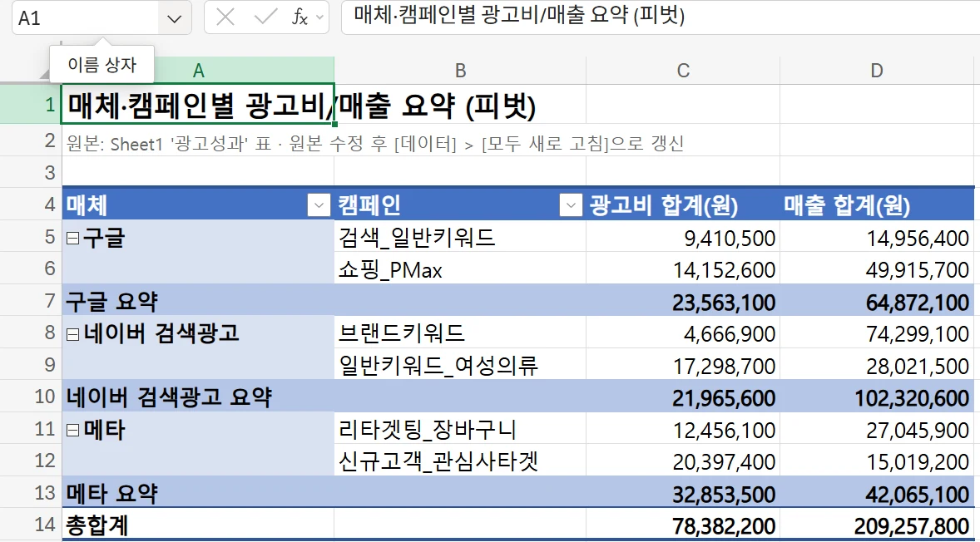Click the confirm checkmark formula bar icon
Viewport: 980px width, 542px height.
click(x=265, y=17)
